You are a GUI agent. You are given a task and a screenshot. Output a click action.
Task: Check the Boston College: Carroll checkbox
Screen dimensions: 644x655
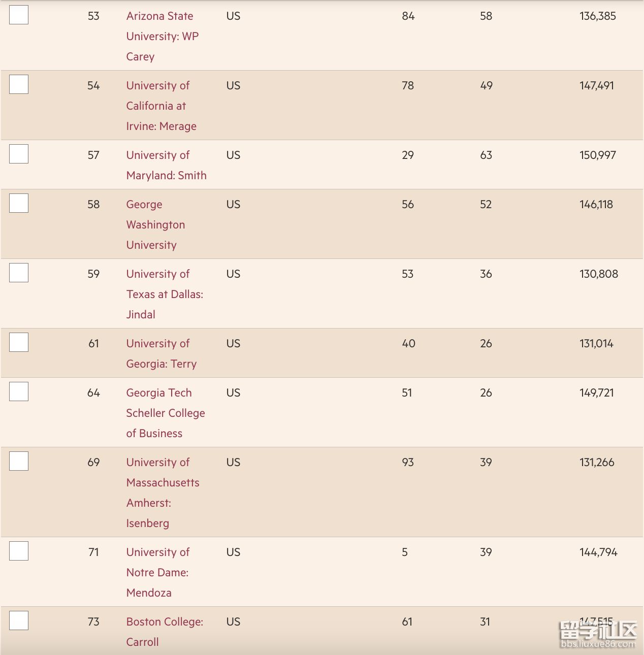tap(19, 621)
